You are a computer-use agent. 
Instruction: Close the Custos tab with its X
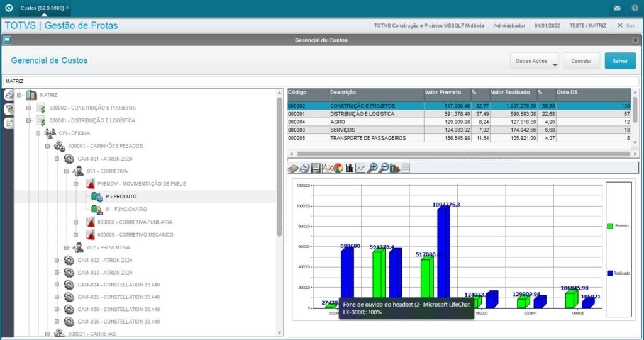click(67, 8)
